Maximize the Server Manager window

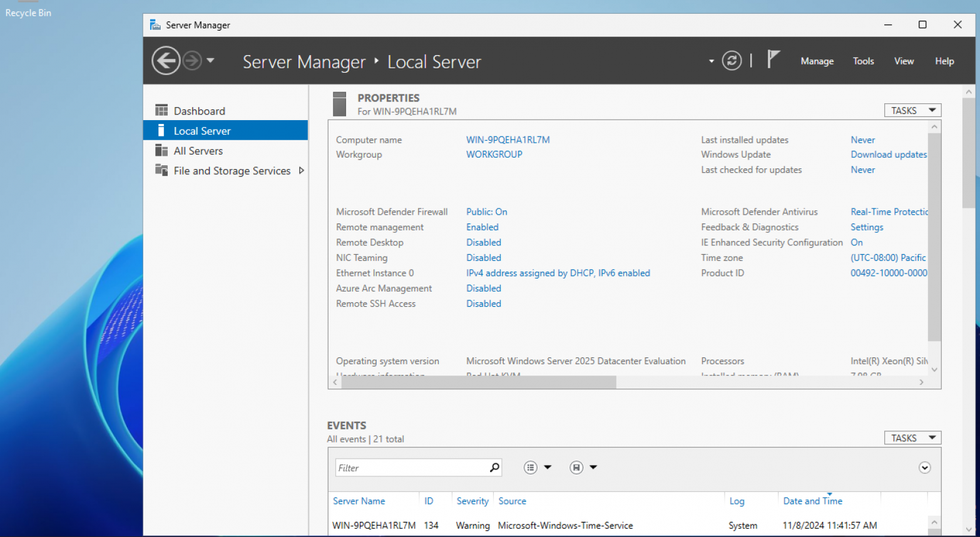[922, 24]
